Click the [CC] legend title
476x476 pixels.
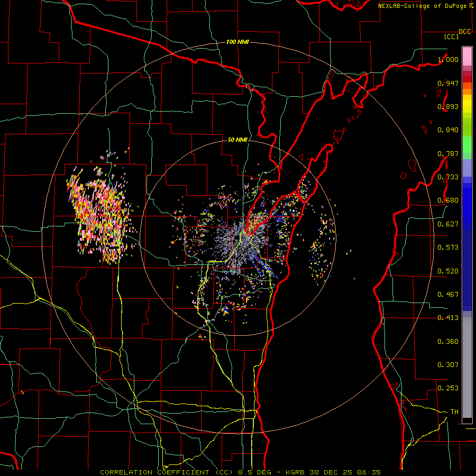click(x=451, y=36)
